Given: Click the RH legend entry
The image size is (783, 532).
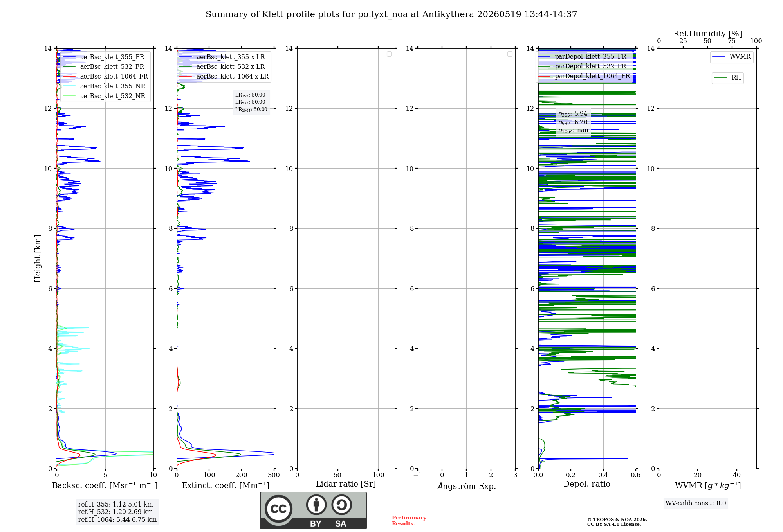Looking at the screenshot, I should 727,78.
